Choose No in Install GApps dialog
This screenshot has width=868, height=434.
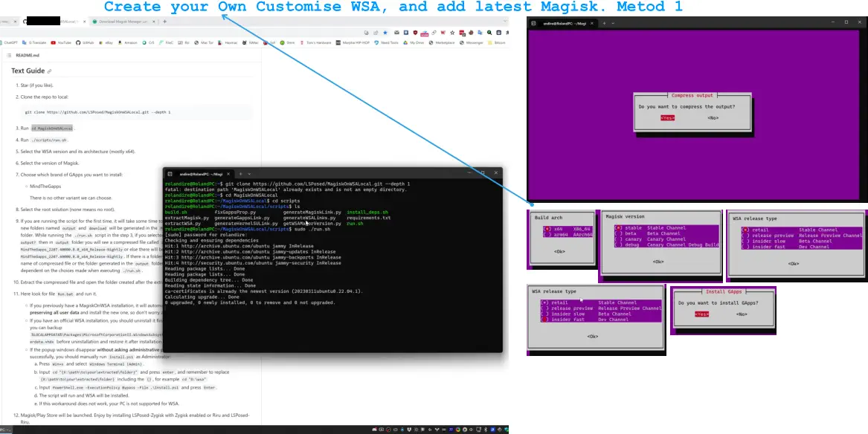(x=741, y=314)
